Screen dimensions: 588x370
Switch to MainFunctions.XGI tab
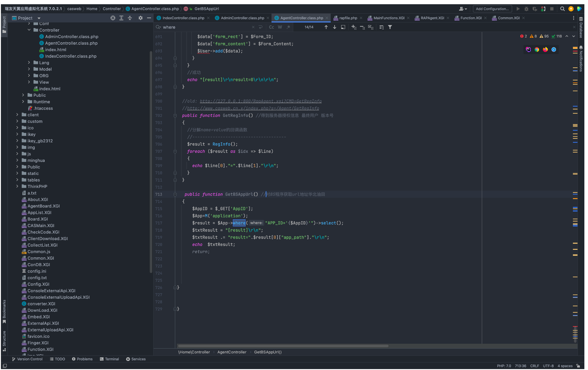[389, 18]
